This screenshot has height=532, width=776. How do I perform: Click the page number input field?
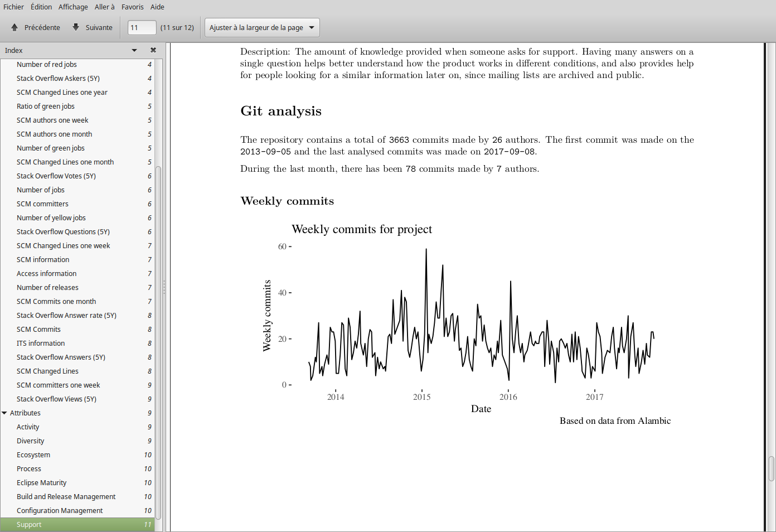[x=142, y=27]
